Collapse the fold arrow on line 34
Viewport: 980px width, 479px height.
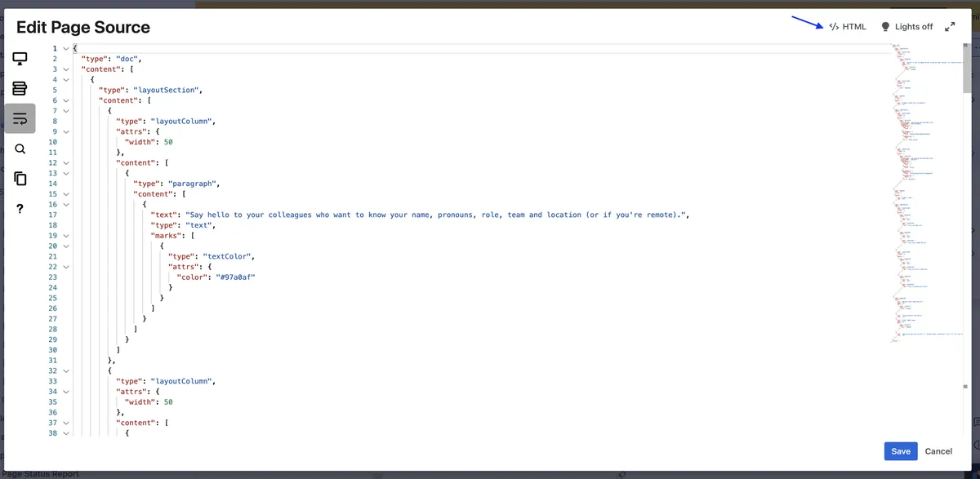coord(65,392)
